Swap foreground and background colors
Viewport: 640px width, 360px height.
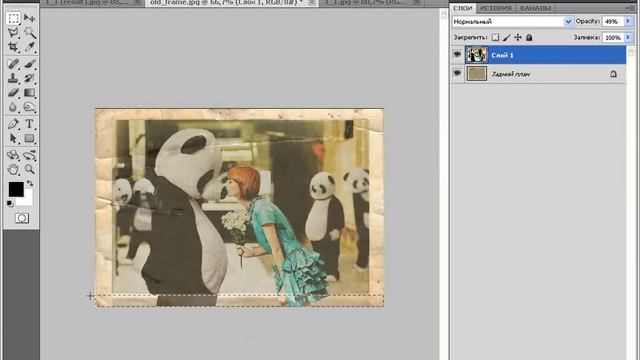coord(30,184)
